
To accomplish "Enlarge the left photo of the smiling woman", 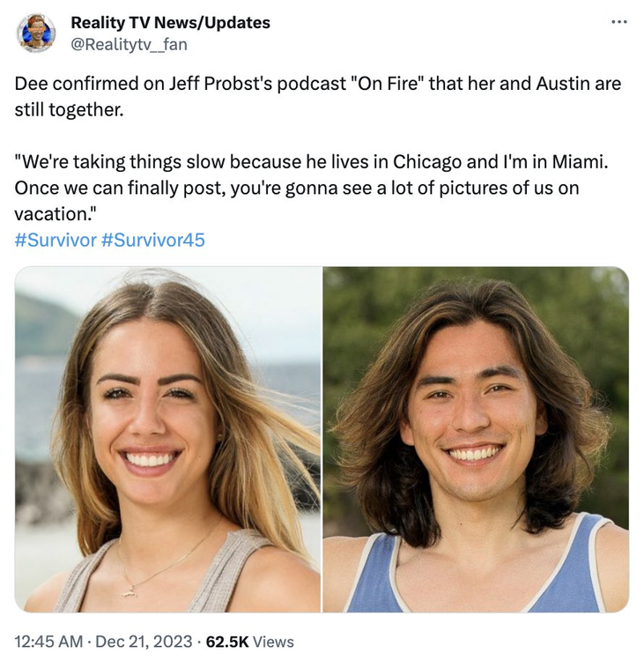I will (x=167, y=439).
